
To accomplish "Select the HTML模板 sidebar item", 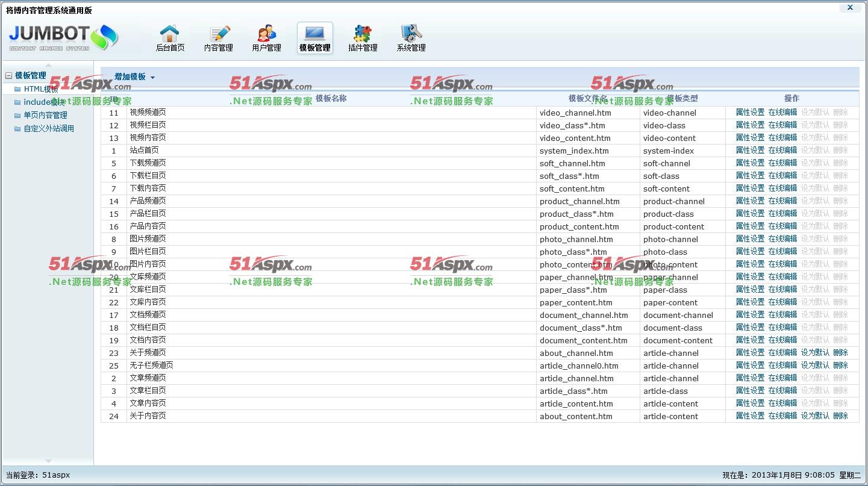I will (41, 89).
